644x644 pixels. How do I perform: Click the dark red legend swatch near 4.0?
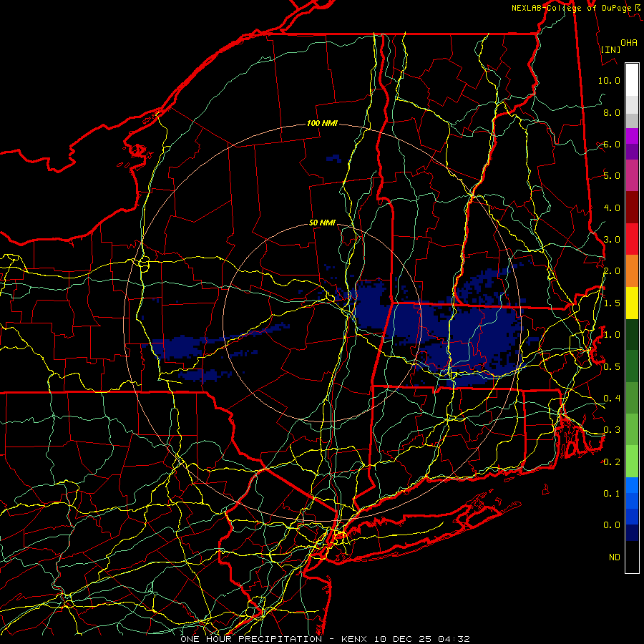(x=632, y=208)
